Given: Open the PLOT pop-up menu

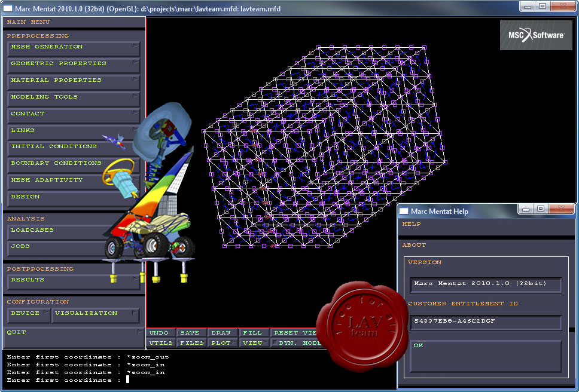Looking at the screenshot, I should point(223,343).
